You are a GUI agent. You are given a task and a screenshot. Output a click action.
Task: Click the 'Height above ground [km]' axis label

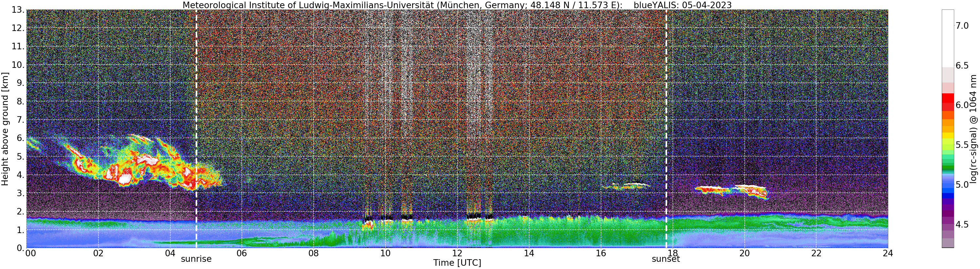[x=5, y=129]
